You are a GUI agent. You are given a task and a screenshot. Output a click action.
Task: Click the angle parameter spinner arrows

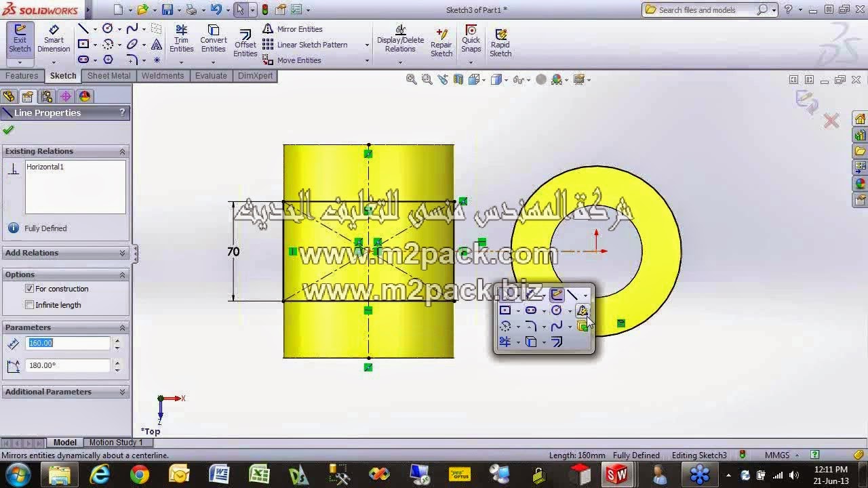(117, 366)
